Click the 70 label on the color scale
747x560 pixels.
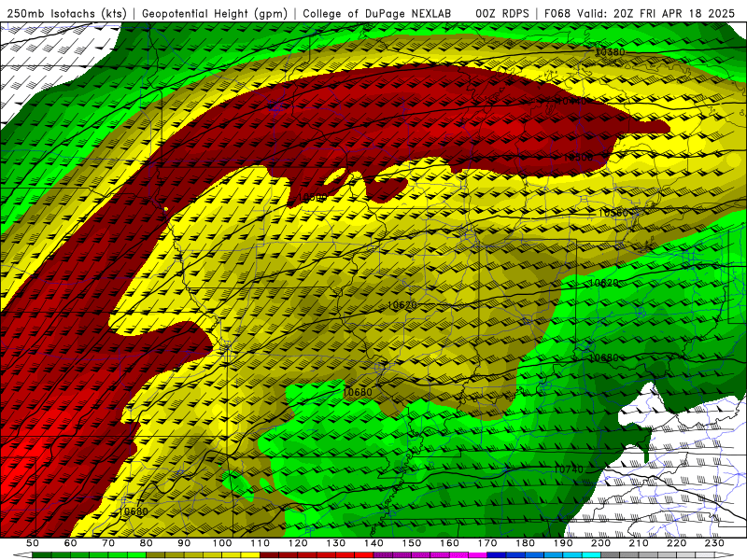[x=108, y=543]
